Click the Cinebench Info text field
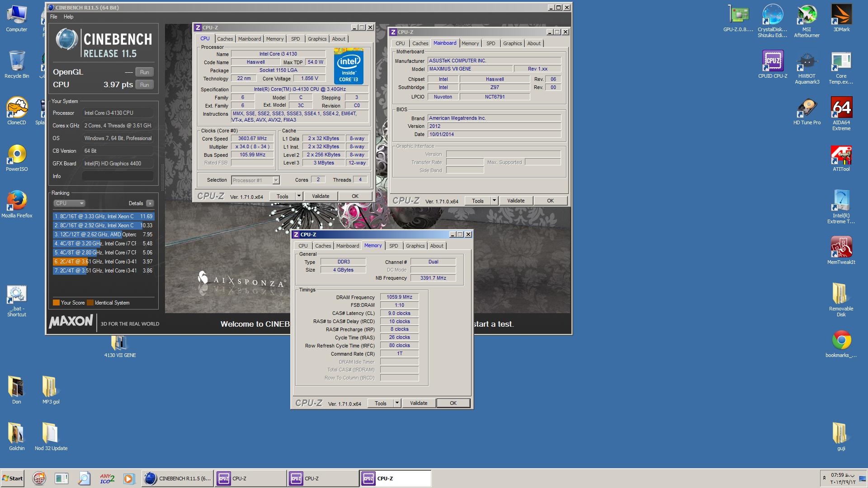This screenshot has height=488, width=868. (x=118, y=176)
